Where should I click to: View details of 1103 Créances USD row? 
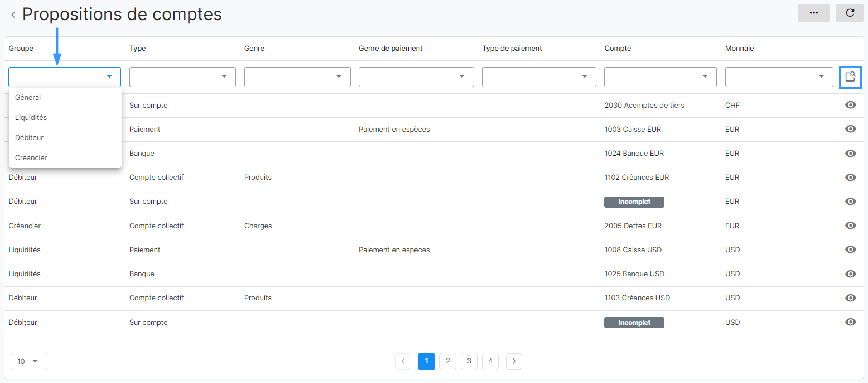tap(850, 298)
